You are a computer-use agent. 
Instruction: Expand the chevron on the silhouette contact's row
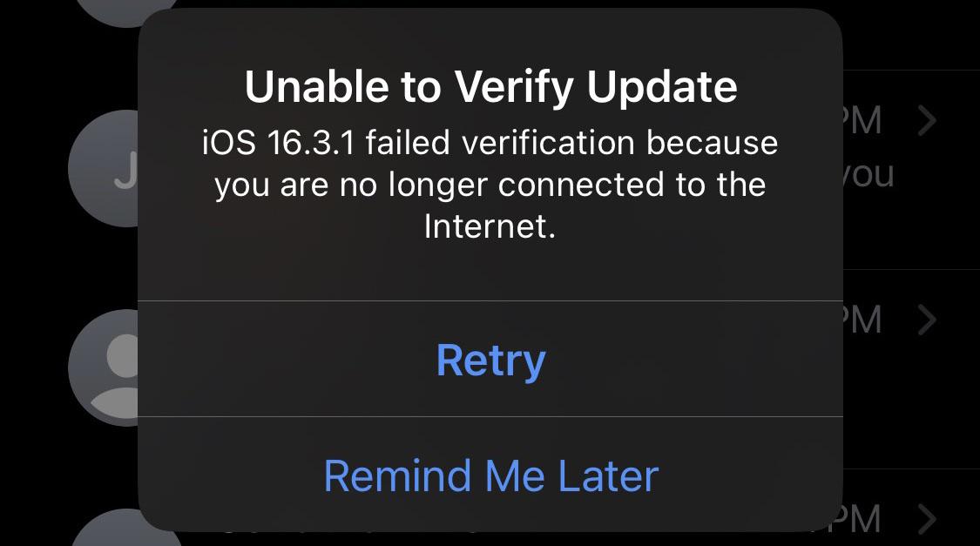click(x=927, y=320)
